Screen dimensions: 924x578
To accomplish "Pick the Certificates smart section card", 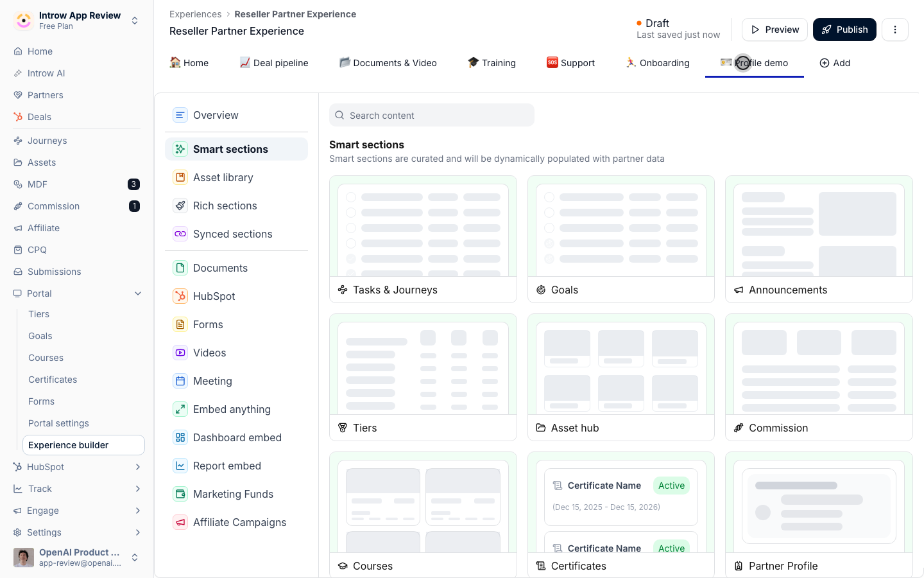I will (x=621, y=514).
